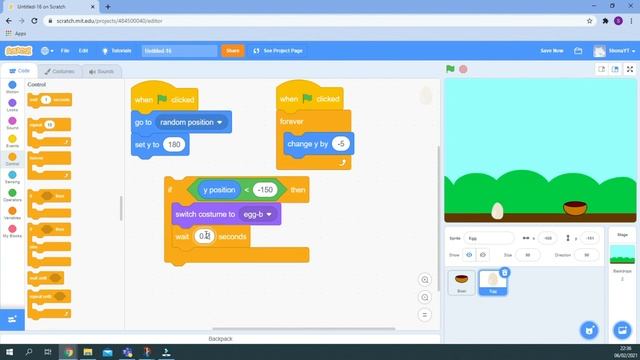640x360 pixels.
Task: Click the sprite Direction field
Action: click(x=587, y=255)
